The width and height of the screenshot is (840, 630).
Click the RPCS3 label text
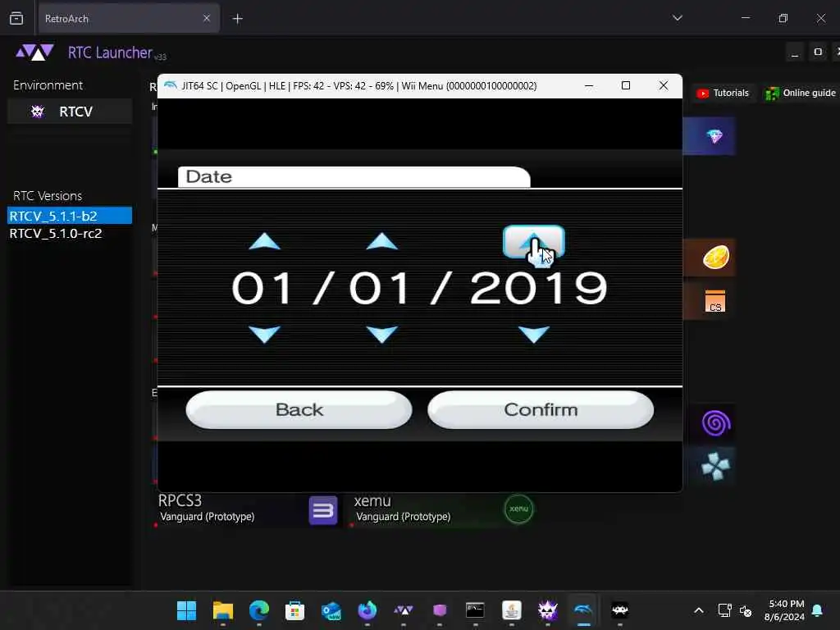(180, 501)
